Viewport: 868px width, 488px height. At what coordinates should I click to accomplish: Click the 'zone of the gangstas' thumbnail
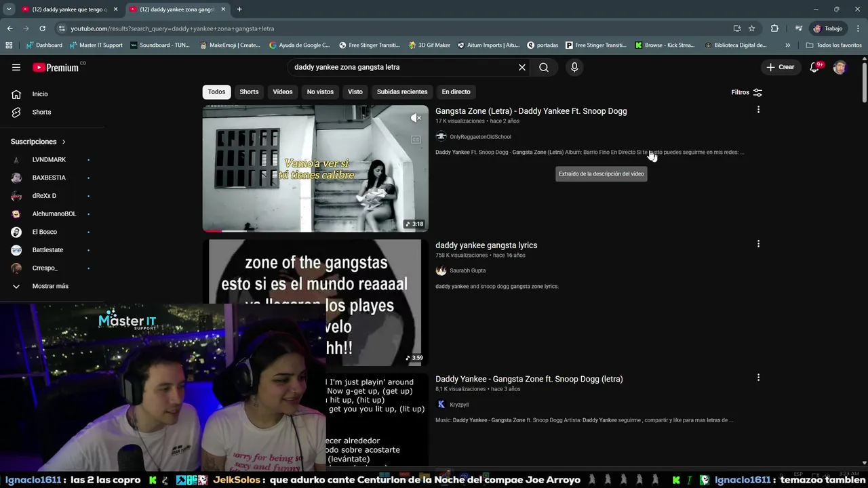315,302
